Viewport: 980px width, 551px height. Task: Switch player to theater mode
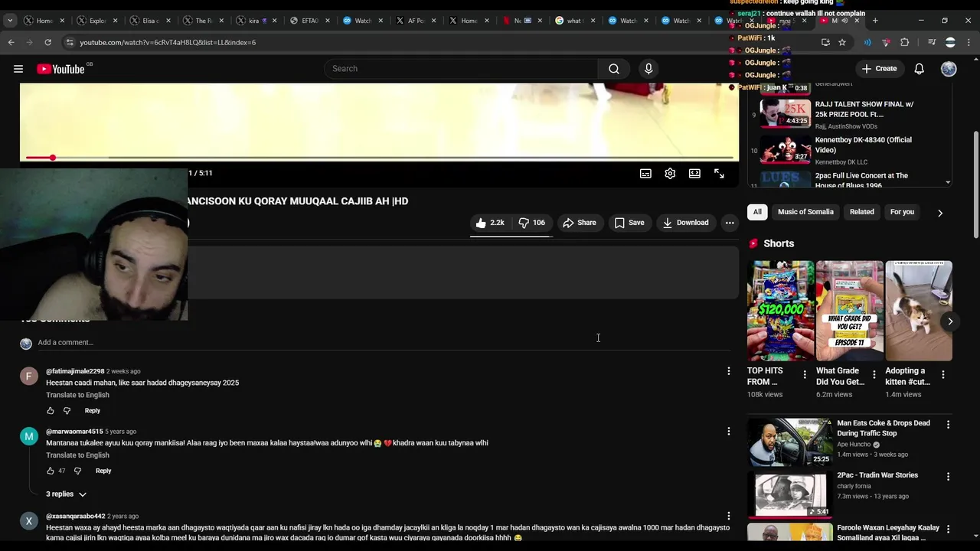[x=694, y=174]
